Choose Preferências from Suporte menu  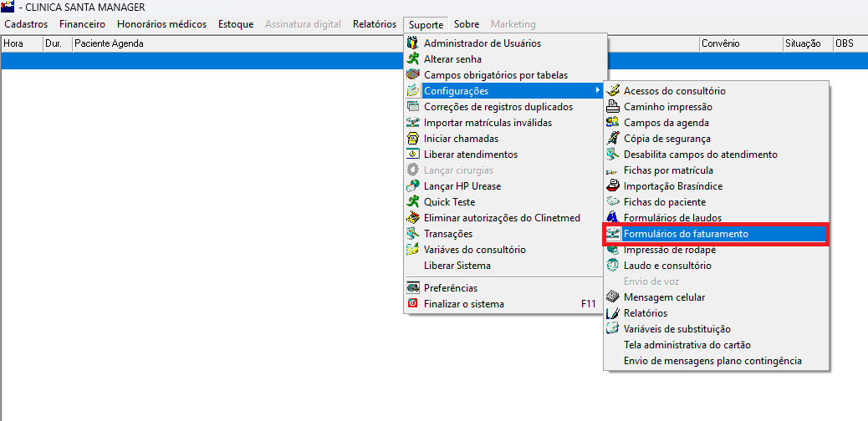click(x=451, y=288)
